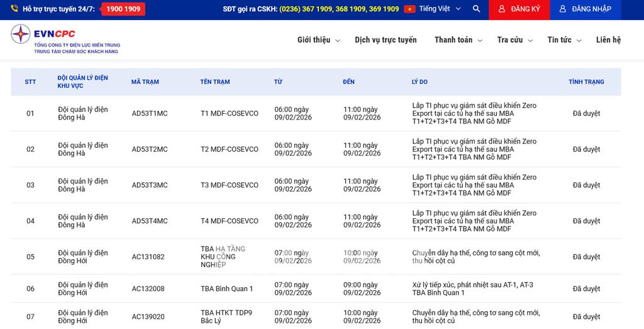Open Dịch vụ trực tuyến menu item

coord(386,40)
